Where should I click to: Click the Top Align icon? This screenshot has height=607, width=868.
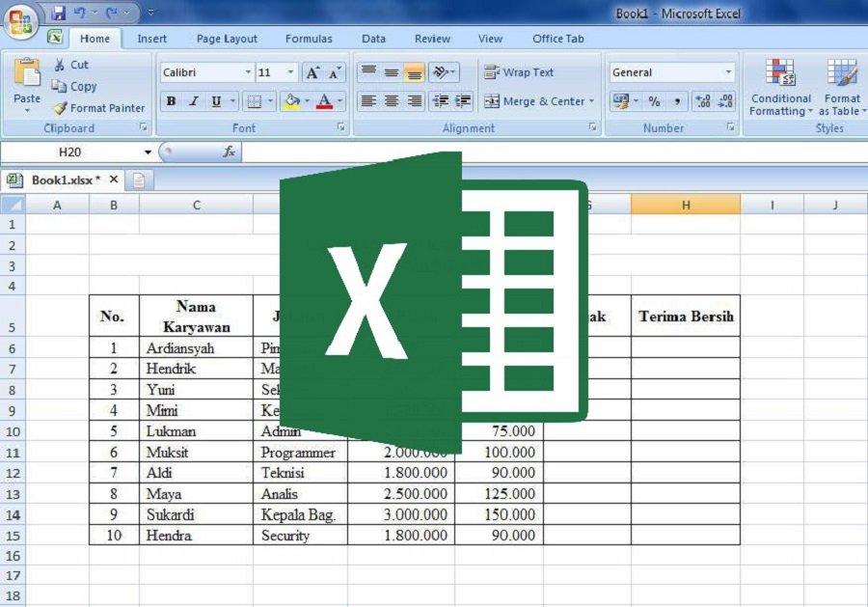click(368, 72)
